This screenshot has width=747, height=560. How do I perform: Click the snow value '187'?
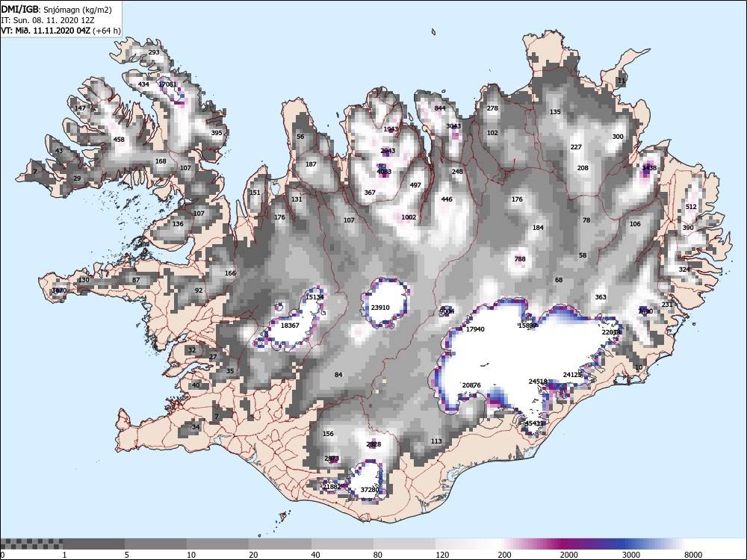coord(311,164)
